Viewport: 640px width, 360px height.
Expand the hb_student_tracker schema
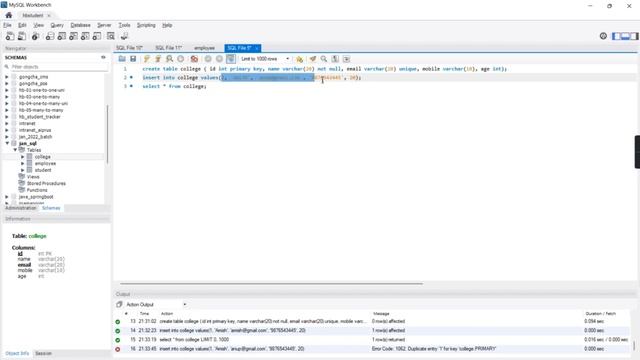point(7,117)
